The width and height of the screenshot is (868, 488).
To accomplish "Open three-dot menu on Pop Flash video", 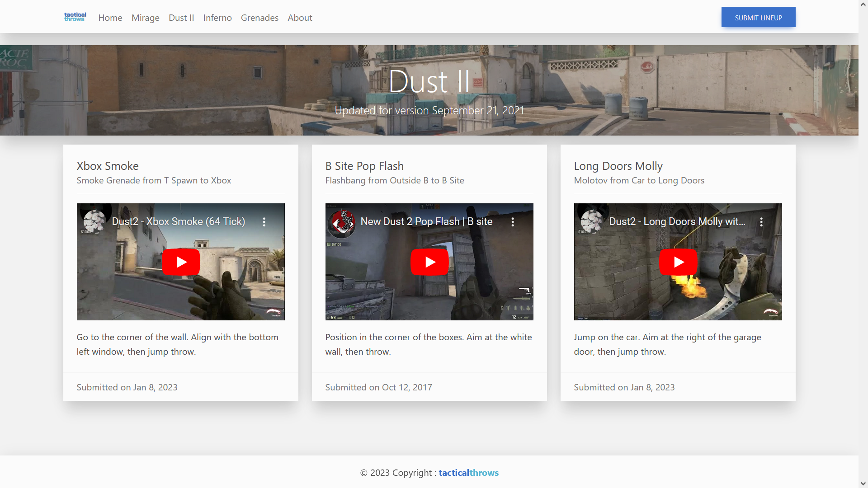I will pyautogui.click(x=513, y=222).
